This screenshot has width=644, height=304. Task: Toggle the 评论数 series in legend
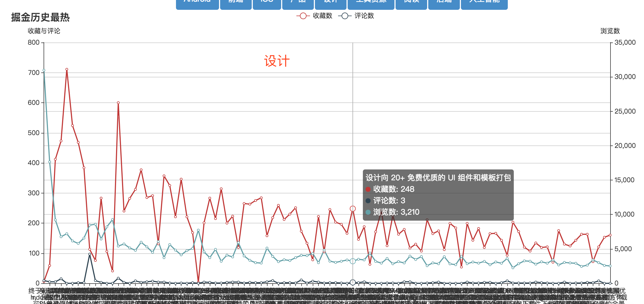point(356,16)
